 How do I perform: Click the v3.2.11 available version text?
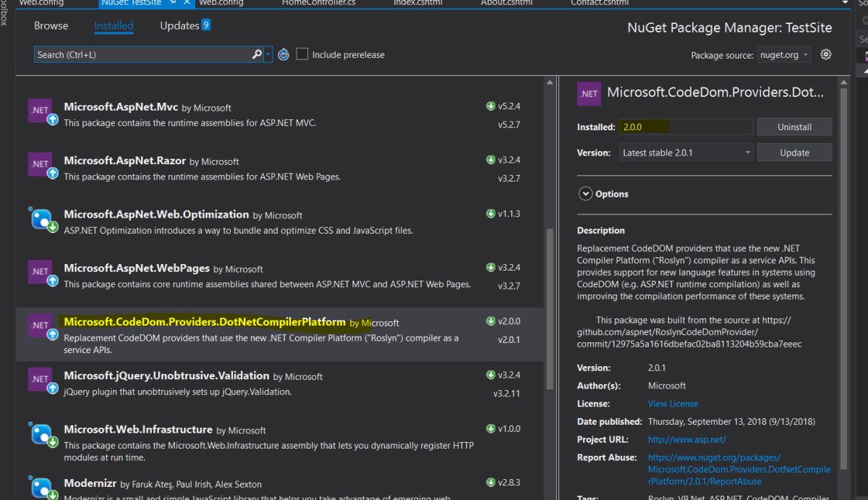(x=506, y=394)
